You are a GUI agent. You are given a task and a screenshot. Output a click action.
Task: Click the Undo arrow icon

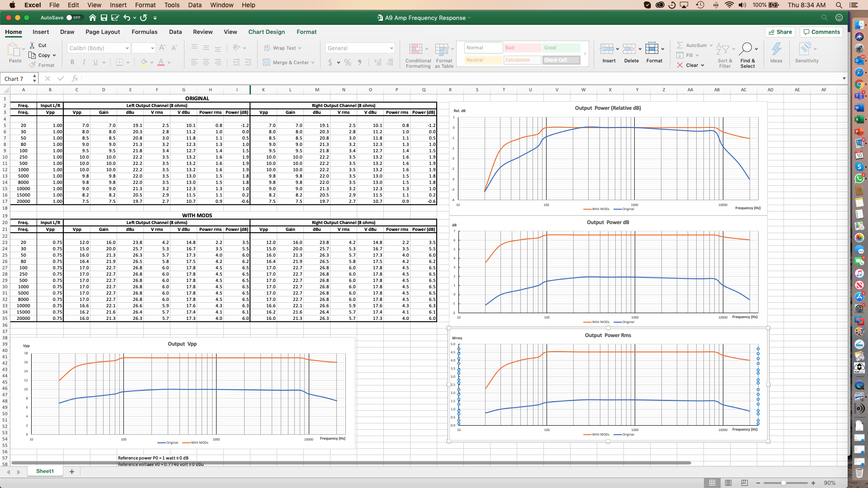pyautogui.click(x=127, y=18)
